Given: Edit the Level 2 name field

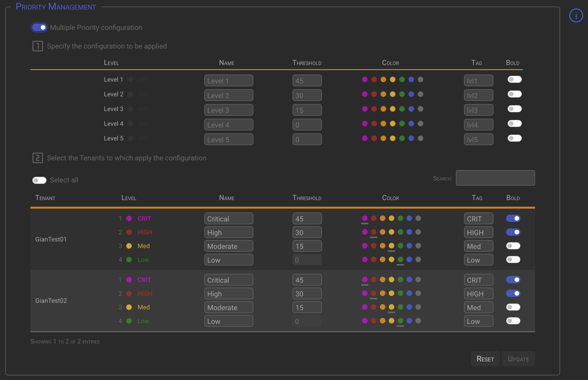Looking at the screenshot, I should (229, 95).
